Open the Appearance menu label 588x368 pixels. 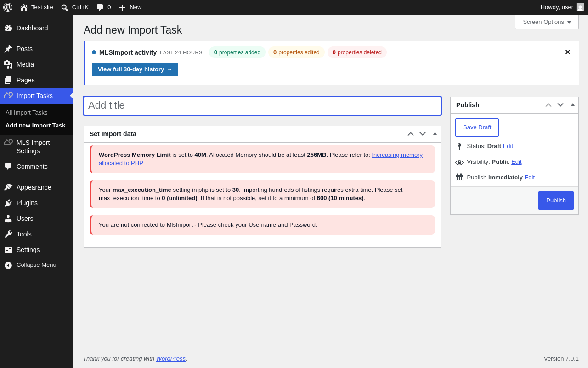coord(34,187)
